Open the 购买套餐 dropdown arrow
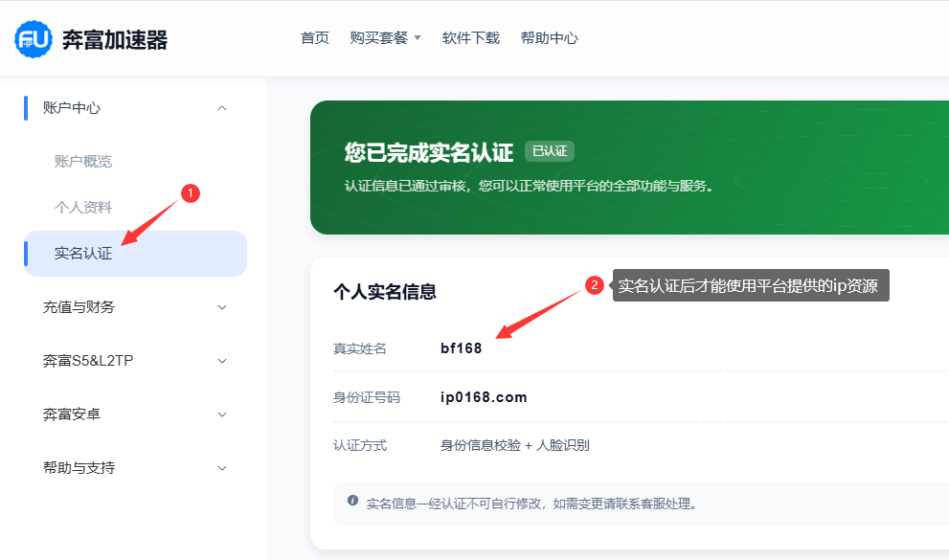This screenshot has height=560, width=949. point(418,38)
